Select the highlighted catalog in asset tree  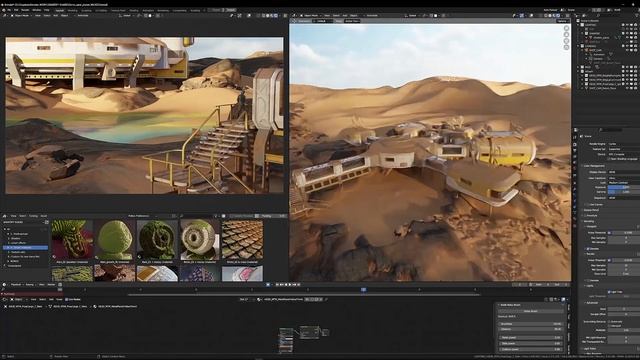[25, 247]
